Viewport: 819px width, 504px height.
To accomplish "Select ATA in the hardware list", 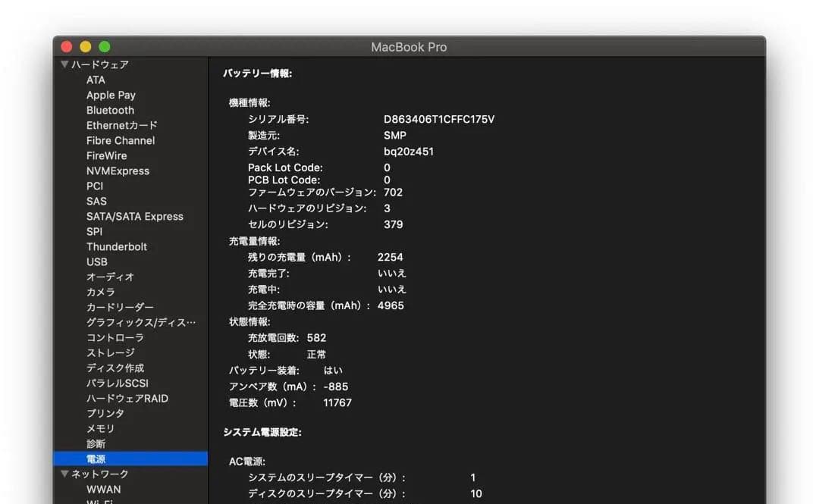I will (x=96, y=80).
